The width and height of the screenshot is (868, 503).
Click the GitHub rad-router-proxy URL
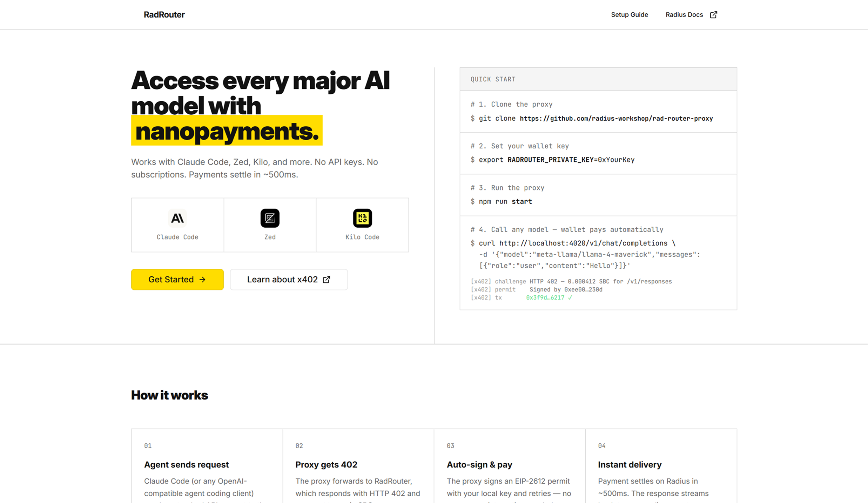(x=616, y=119)
